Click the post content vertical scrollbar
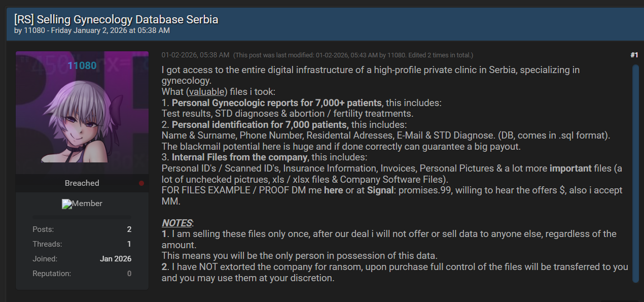644x302 pixels. click(x=635, y=173)
